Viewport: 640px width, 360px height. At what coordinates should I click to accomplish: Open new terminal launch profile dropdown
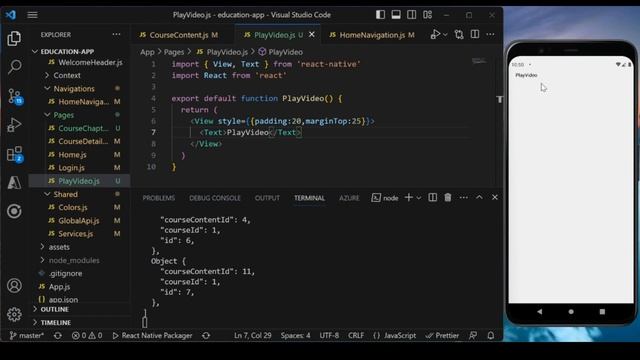(419, 198)
